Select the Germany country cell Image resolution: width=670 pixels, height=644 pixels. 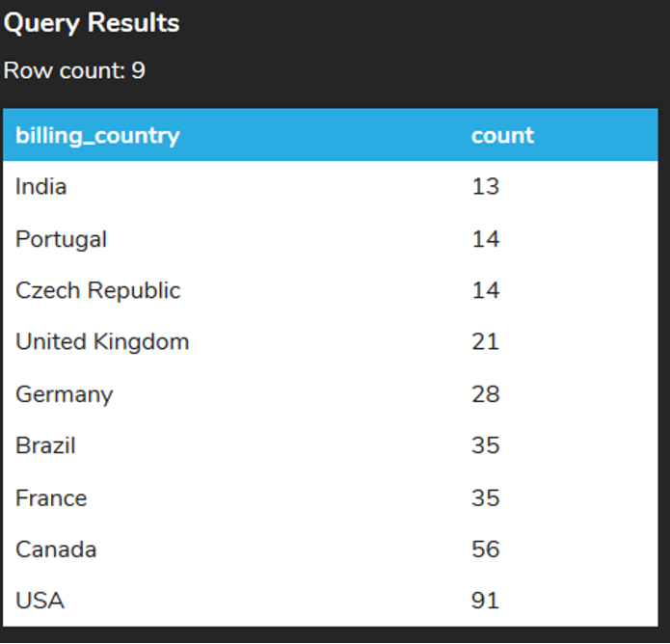64,394
